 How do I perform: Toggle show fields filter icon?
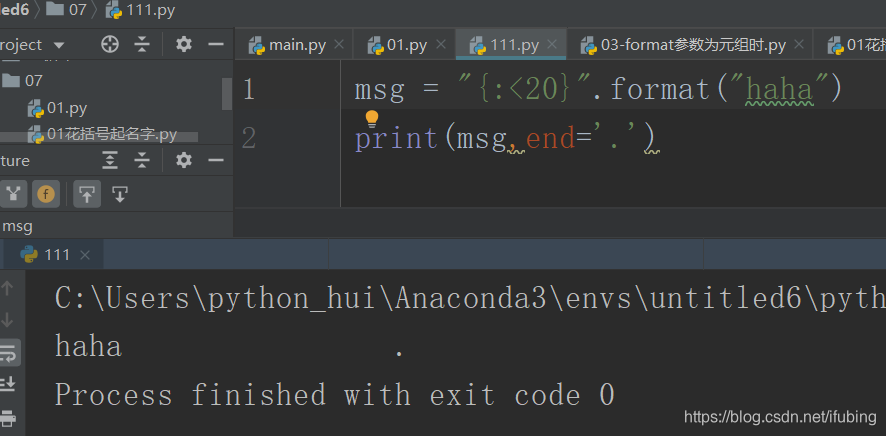tap(46, 195)
